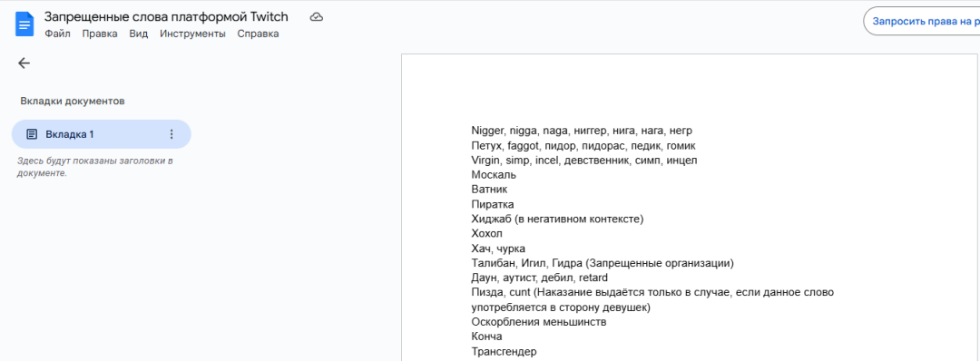Image resolution: width=980 pixels, height=361 pixels.
Task: Select the Вкладка 1 document tab
Action: [102, 134]
